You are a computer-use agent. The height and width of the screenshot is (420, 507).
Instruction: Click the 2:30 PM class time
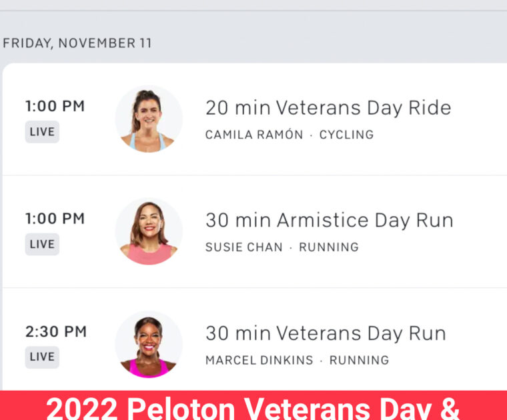coord(56,331)
